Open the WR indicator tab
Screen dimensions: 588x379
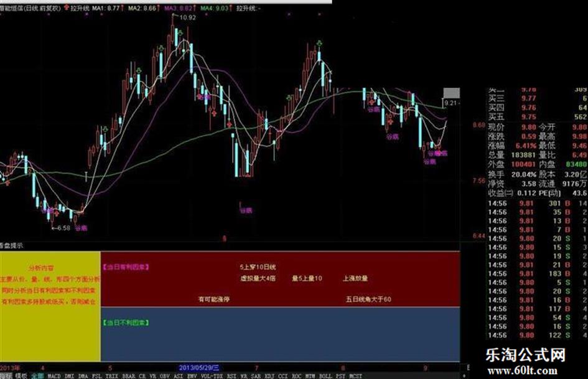coord(244,376)
